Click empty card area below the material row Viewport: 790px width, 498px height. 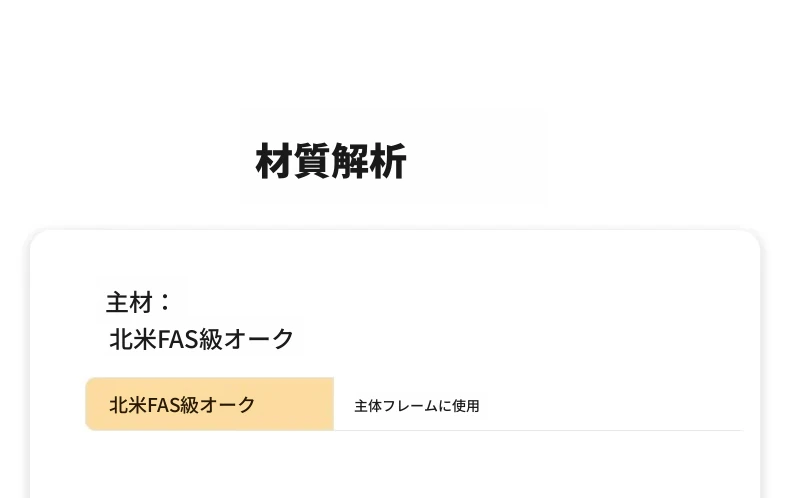[395, 466]
